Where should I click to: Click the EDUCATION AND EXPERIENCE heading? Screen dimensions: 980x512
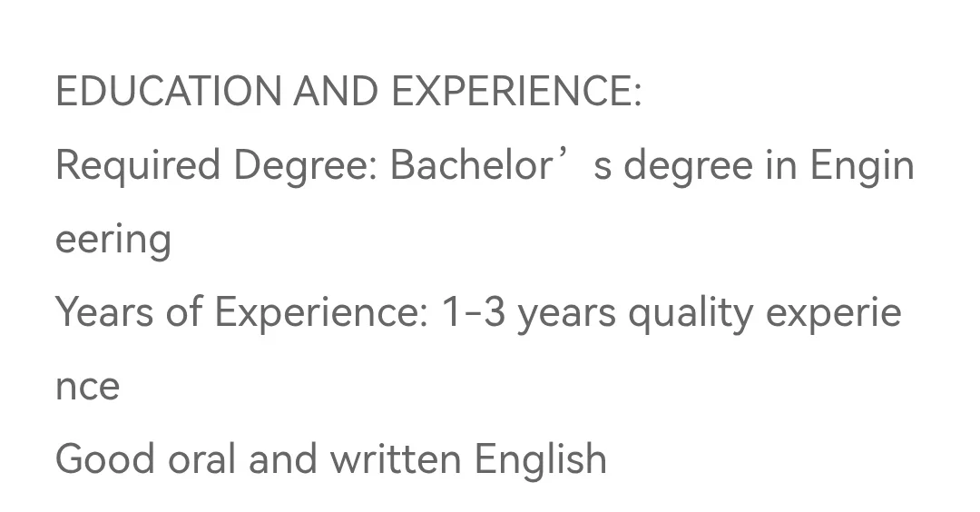348,92
